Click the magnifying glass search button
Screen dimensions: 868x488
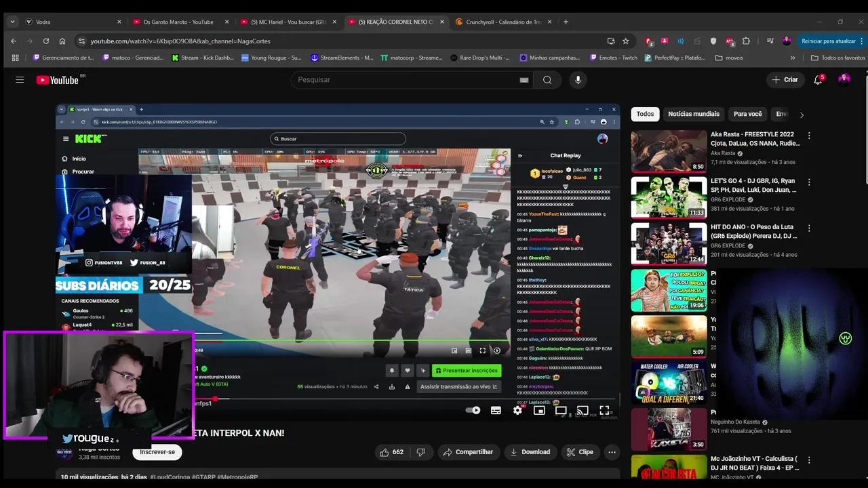(x=547, y=80)
